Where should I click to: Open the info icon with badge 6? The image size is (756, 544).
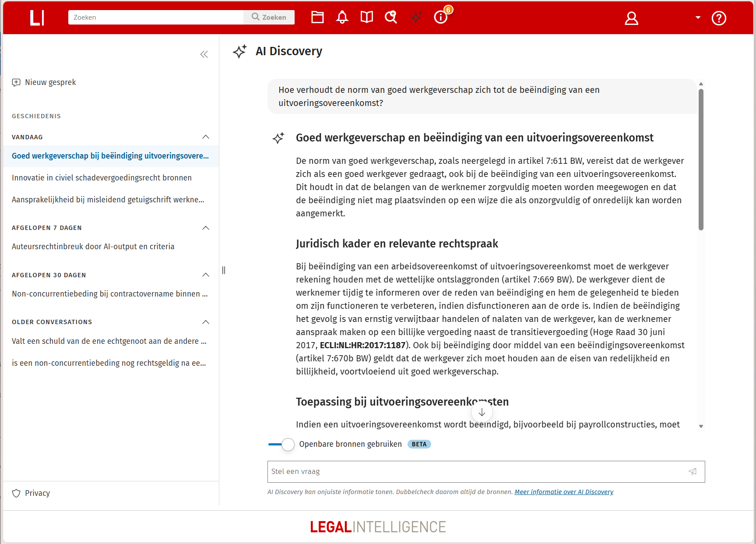440,18
